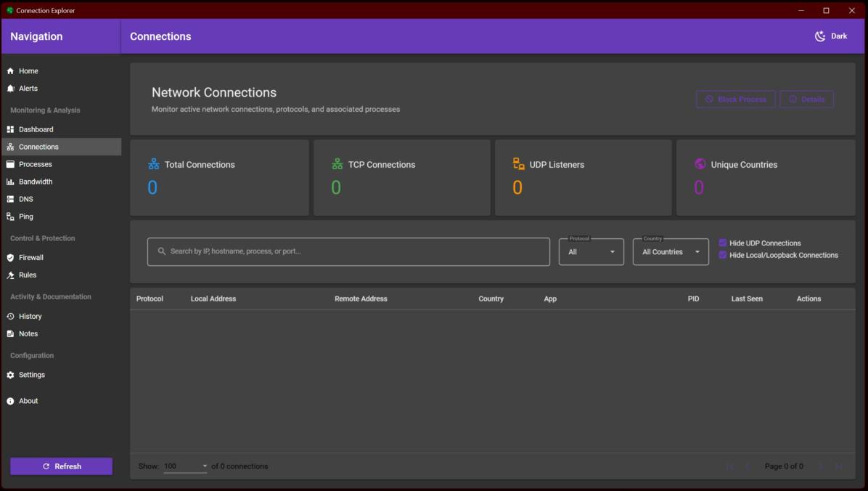Focus the IP, hostname search field

pos(348,251)
